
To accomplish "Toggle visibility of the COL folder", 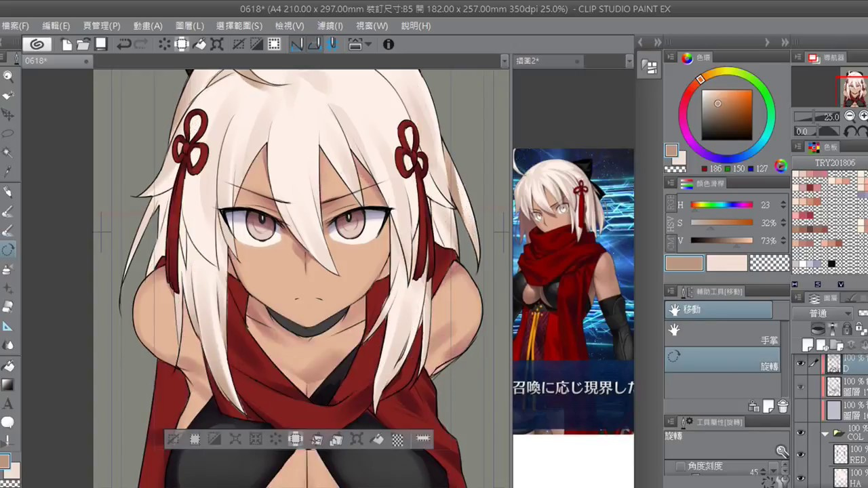I will click(x=801, y=433).
